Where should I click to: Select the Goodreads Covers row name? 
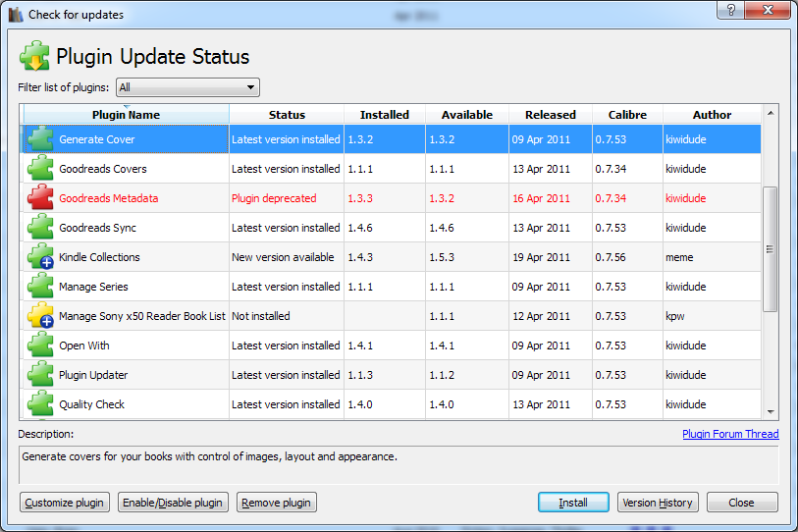click(x=103, y=169)
